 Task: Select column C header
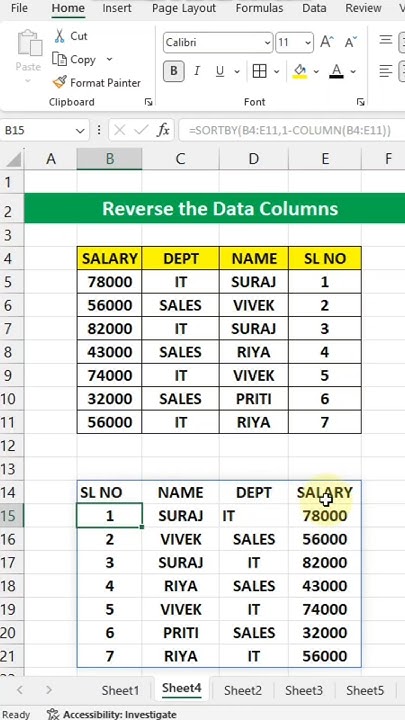coord(180,159)
